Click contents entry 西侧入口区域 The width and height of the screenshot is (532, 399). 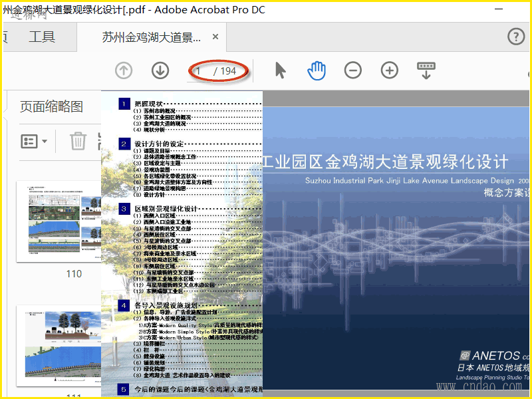point(160,215)
